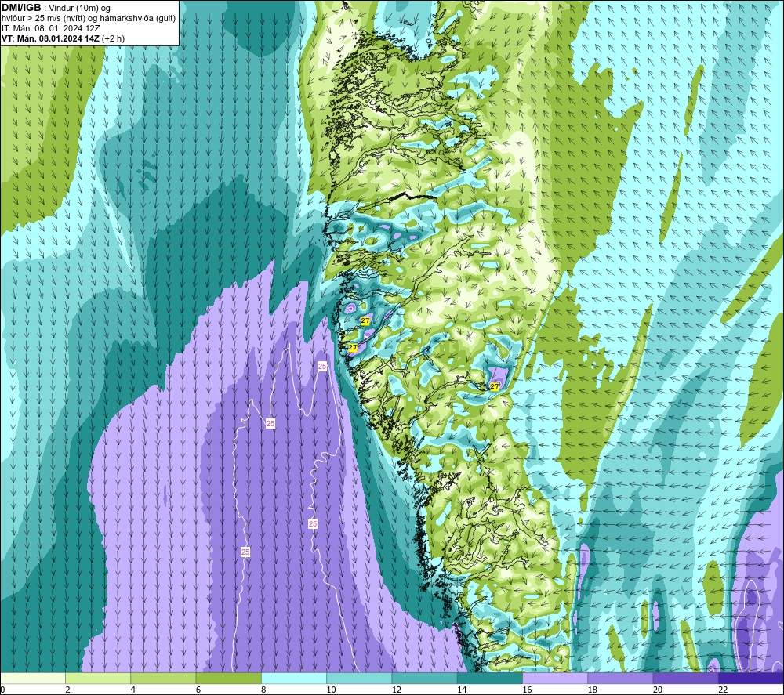Viewport: 784px width, 695px height.
Task: Click the '10' value on the wind scale
Action: point(332,690)
